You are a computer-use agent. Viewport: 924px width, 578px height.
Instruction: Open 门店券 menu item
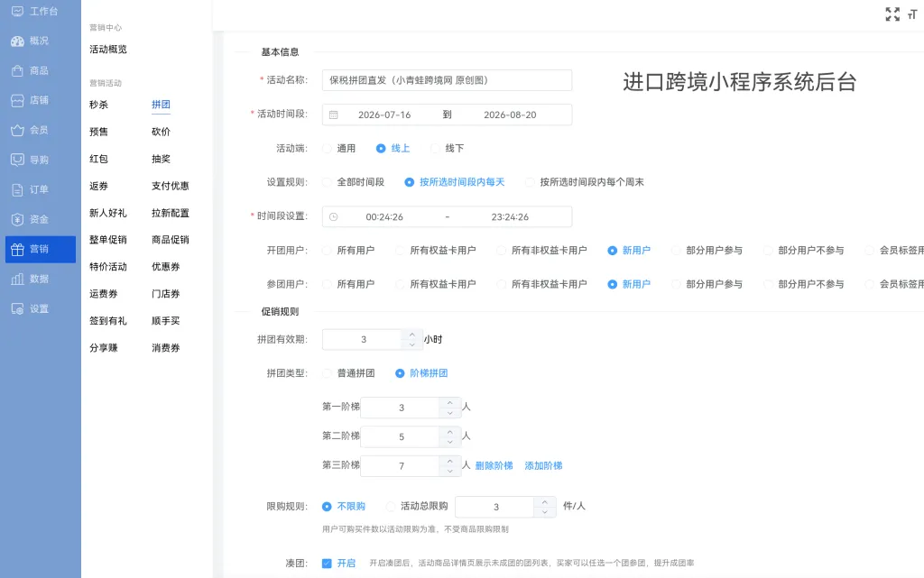click(166, 294)
